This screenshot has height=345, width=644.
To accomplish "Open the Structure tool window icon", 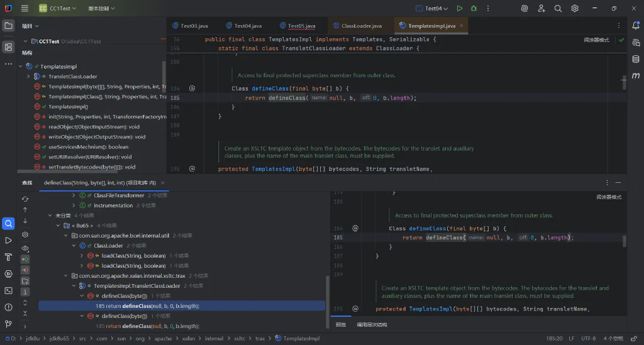I will (x=8, y=47).
